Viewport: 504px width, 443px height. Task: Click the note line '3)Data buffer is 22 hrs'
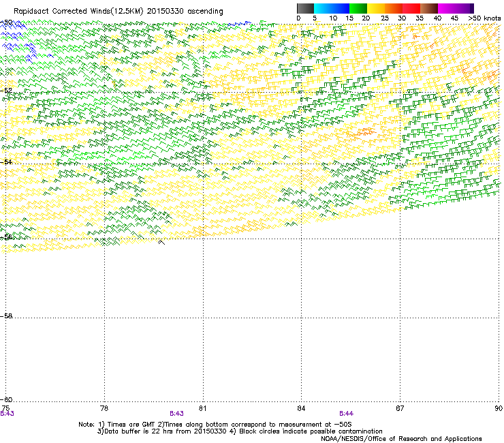pyautogui.click(x=240, y=431)
